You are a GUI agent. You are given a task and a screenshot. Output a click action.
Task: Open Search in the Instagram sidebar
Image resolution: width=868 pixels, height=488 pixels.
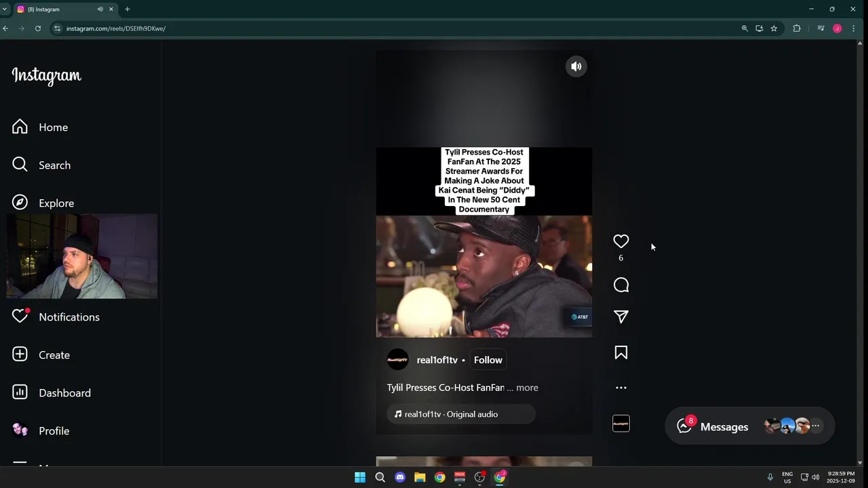pyautogui.click(x=41, y=165)
